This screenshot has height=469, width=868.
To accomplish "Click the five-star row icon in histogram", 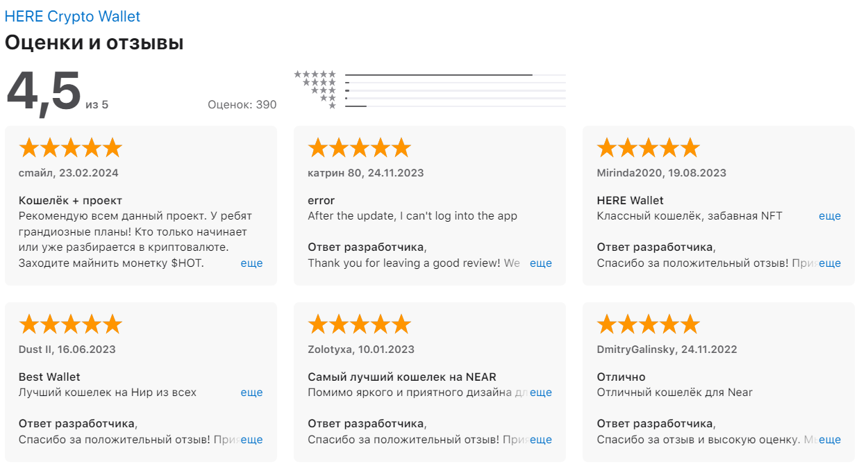I will (315, 74).
